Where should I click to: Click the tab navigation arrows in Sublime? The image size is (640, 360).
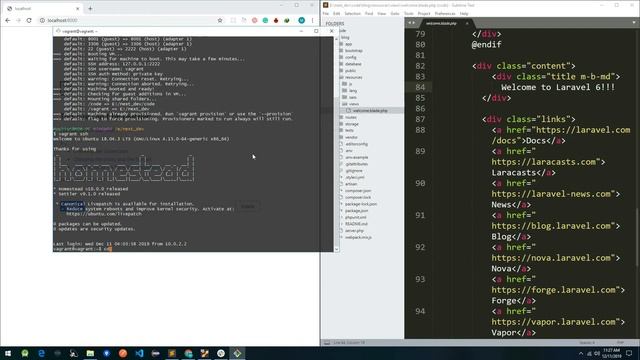tap(411, 23)
